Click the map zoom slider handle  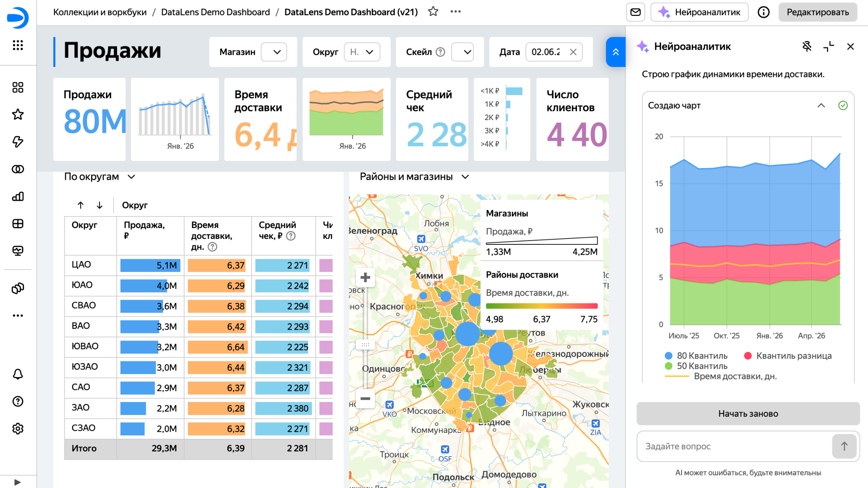tap(365, 345)
